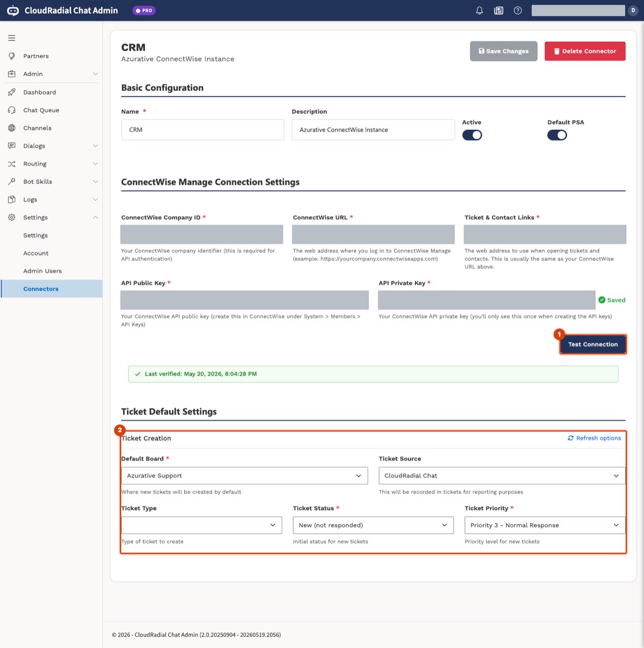
Task: Click the API Private Key field
Action: coord(487,300)
